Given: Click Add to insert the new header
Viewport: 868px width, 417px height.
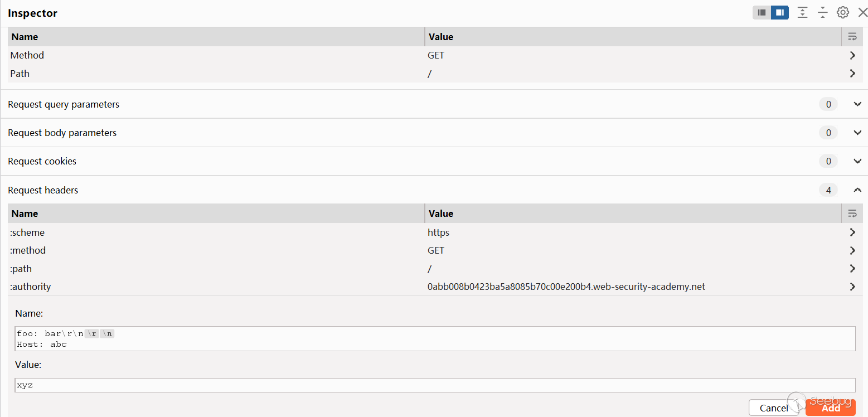Looking at the screenshot, I should pyautogui.click(x=831, y=408).
